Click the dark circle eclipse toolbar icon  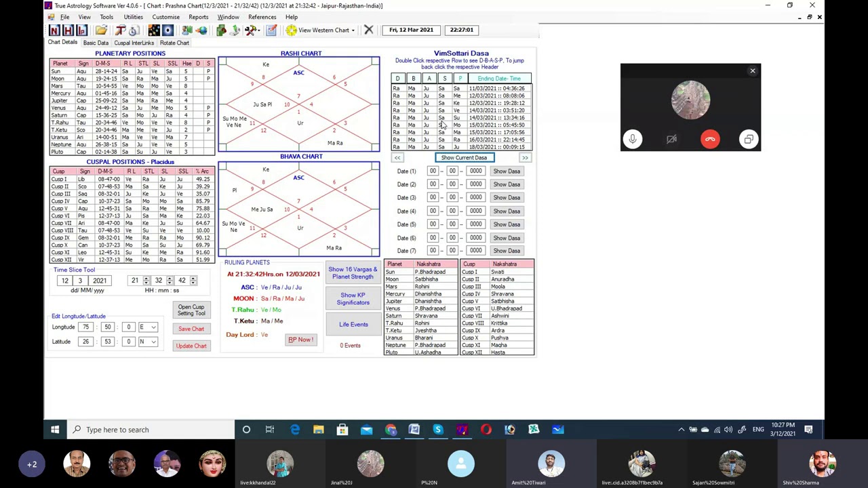[167, 30]
